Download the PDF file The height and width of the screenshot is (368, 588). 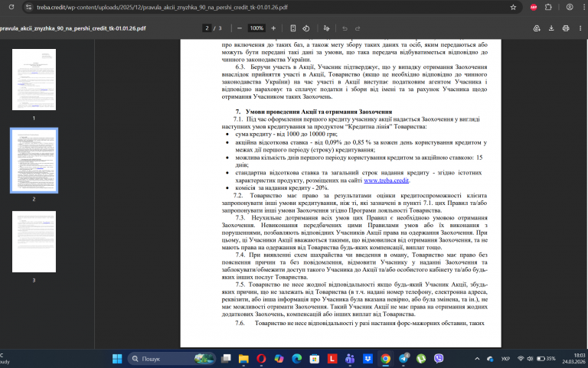[551, 28]
